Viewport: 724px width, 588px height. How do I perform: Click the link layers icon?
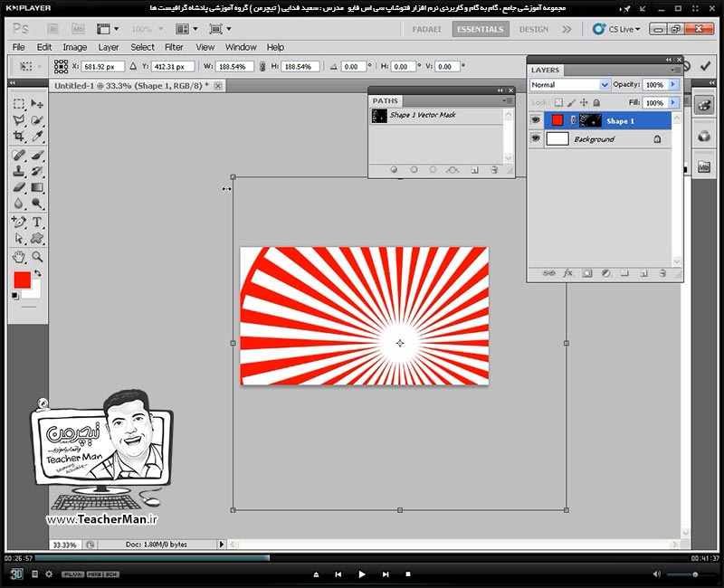pyautogui.click(x=548, y=273)
